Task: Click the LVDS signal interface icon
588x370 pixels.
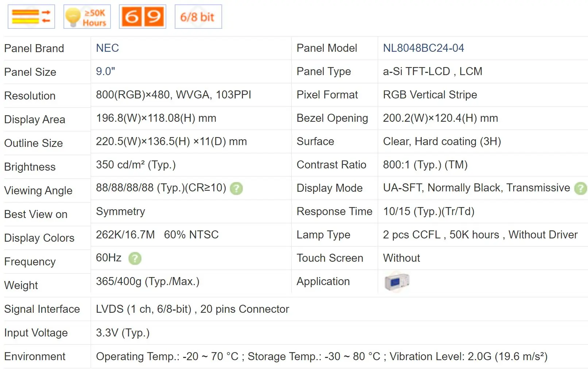Action: [x=31, y=17]
